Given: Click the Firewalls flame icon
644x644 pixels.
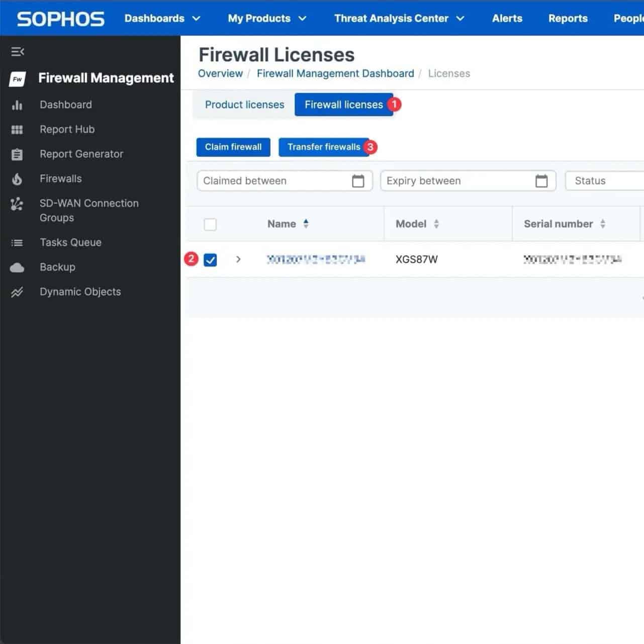Looking at the screenshot, I should point(17,178).
